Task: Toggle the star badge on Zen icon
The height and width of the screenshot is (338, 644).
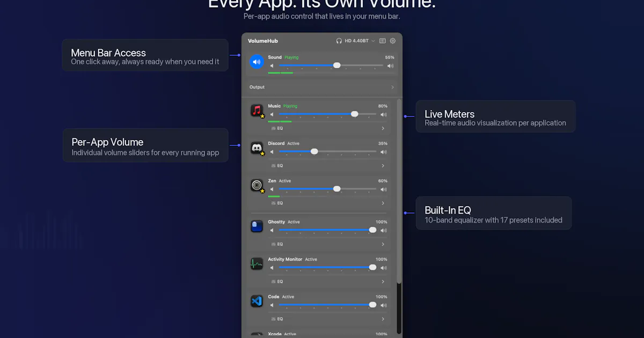Action: tap(262, 191)
